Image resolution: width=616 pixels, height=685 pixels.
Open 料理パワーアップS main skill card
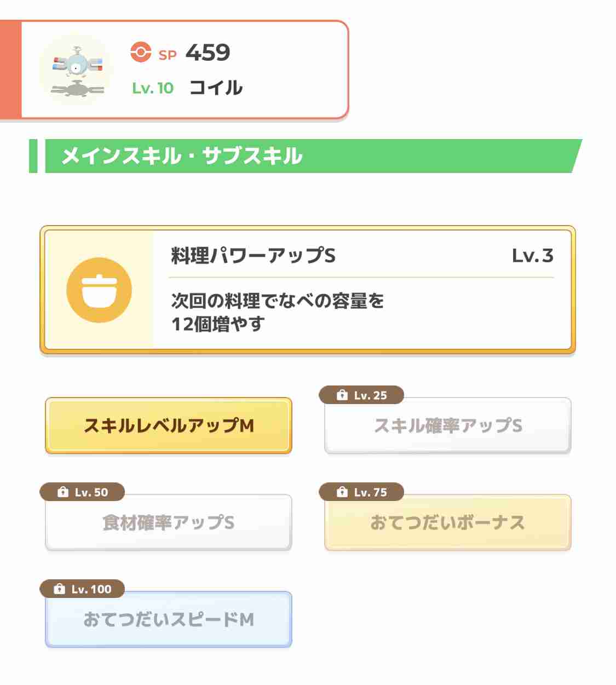[308, 290]
